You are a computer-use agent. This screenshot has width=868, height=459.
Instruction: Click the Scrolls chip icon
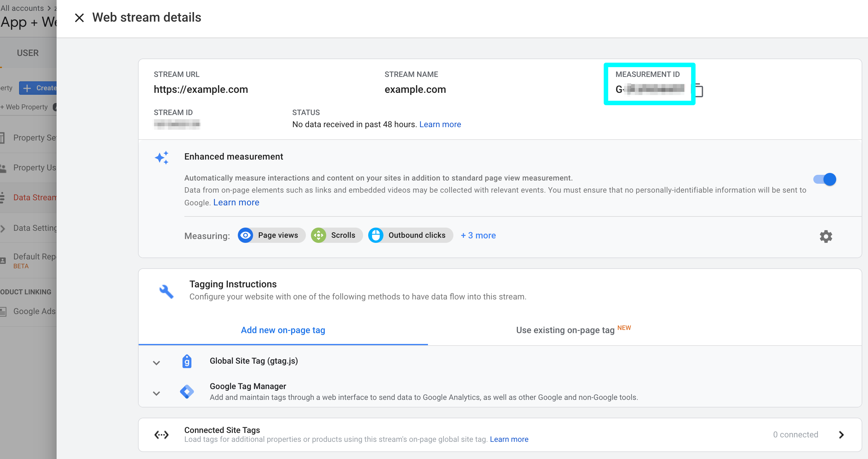point(318,235)
